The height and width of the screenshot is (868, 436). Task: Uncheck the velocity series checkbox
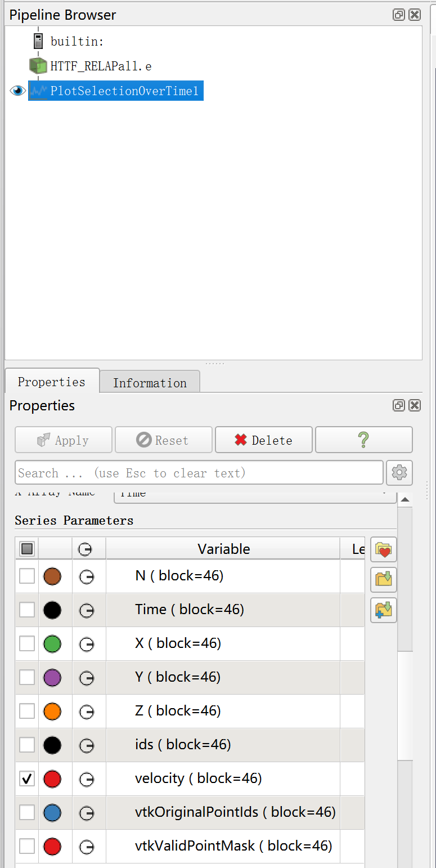(27, 779)
